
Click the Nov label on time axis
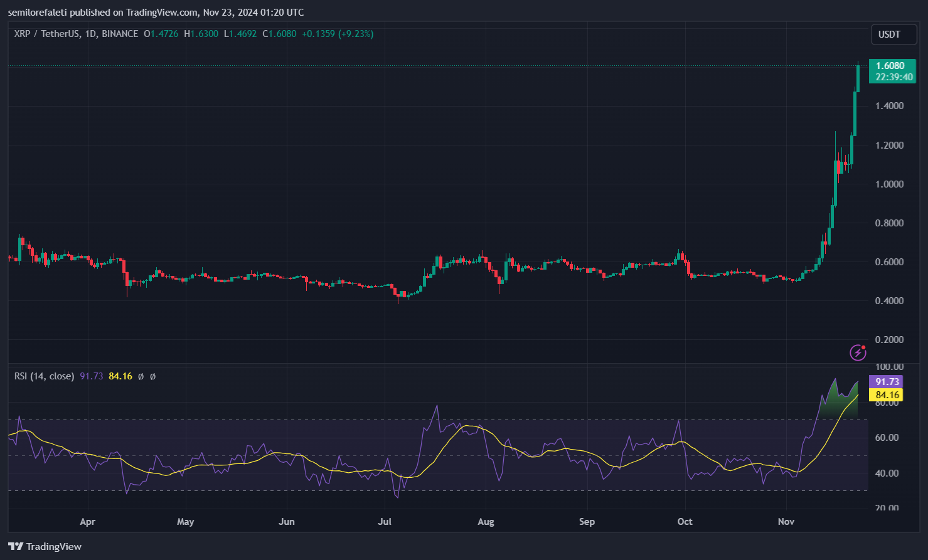tap(786, 522)
